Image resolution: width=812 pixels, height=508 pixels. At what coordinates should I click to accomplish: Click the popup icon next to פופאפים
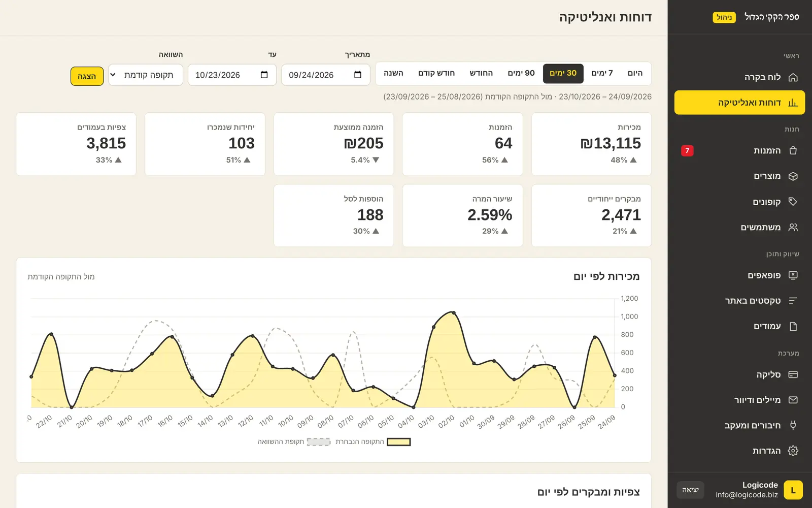[x=793, y=275]
